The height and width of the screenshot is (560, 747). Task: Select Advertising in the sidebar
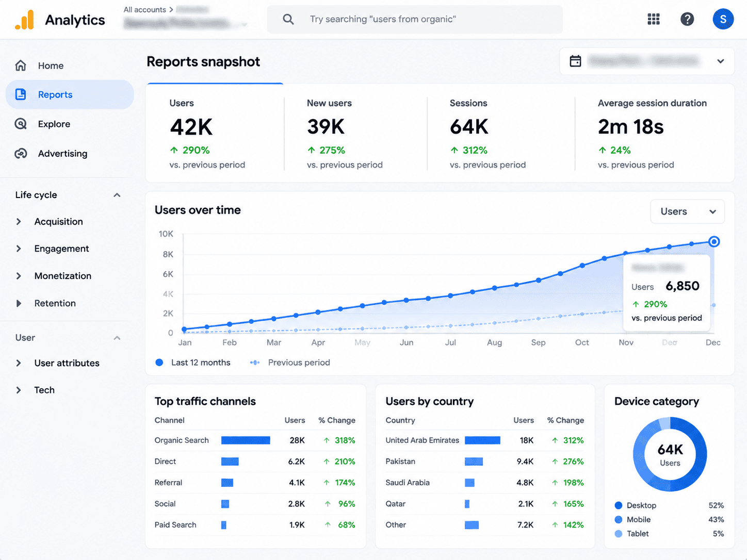point(62,153)
